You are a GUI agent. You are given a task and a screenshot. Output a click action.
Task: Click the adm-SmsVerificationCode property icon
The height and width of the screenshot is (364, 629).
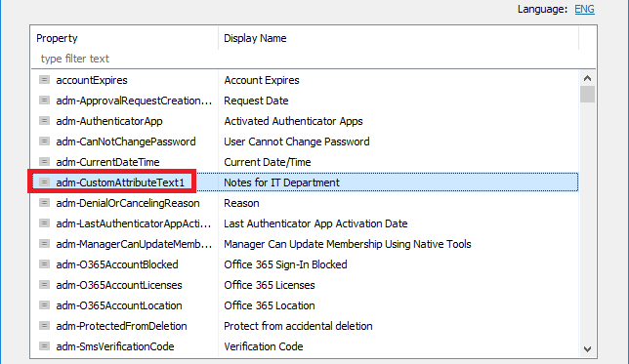pyautogui.click(x=44, y=346)
